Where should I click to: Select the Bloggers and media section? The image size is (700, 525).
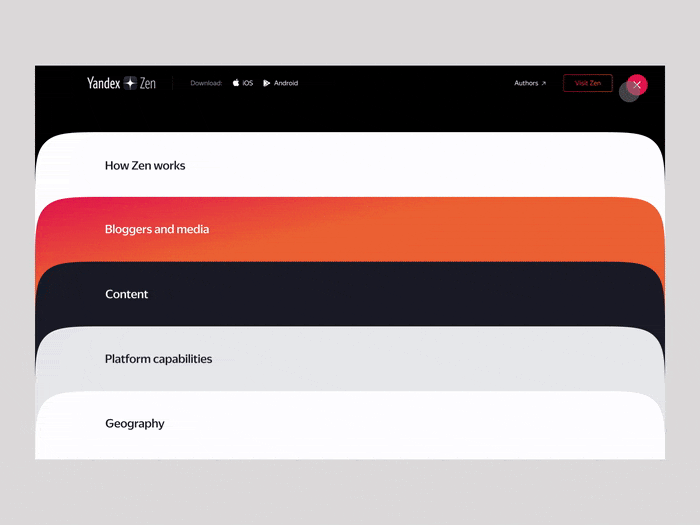coord(350,229)
